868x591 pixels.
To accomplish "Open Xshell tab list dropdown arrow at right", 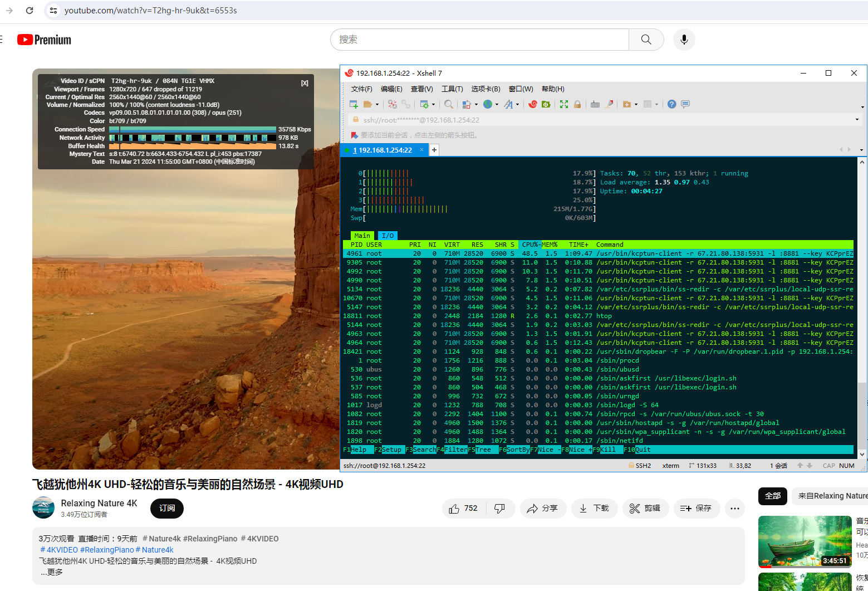I will point(861,150).
